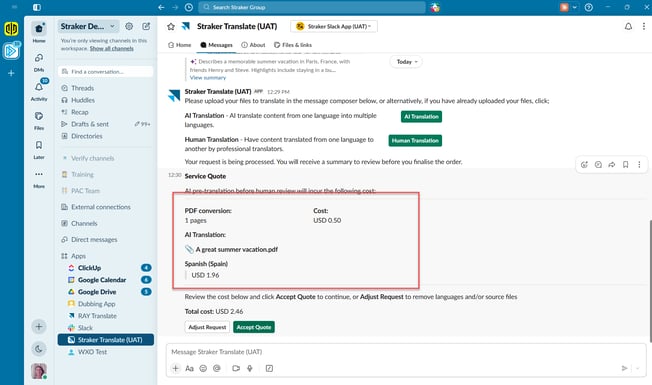Open workspace settings gear icon
652x385 pixels.
click(129, 26)
